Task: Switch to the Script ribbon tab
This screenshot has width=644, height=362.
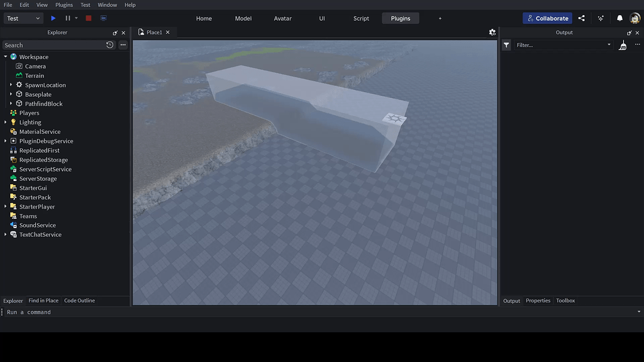Action: 361,18
